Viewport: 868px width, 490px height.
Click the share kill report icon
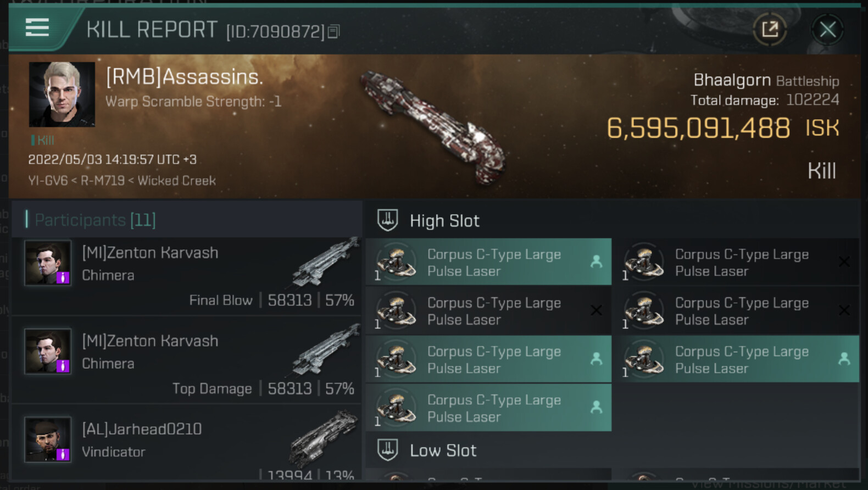point(770,29)
